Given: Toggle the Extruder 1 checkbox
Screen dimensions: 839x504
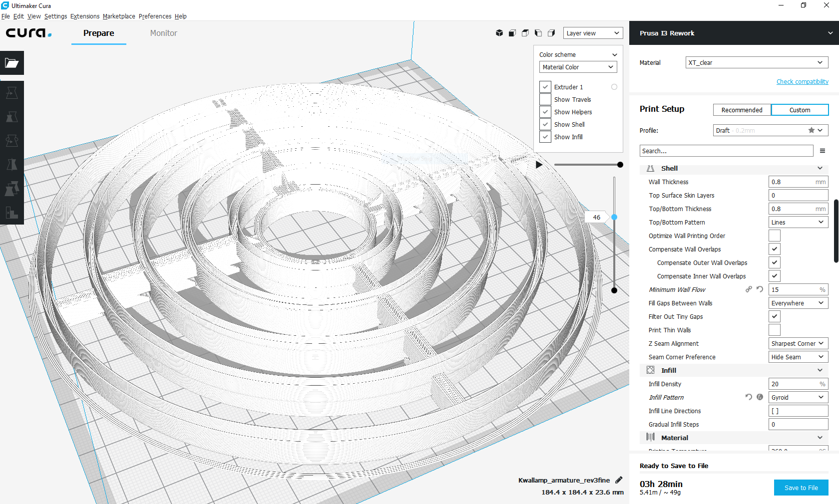Looking at the screenshot, I should coord(545,87).
